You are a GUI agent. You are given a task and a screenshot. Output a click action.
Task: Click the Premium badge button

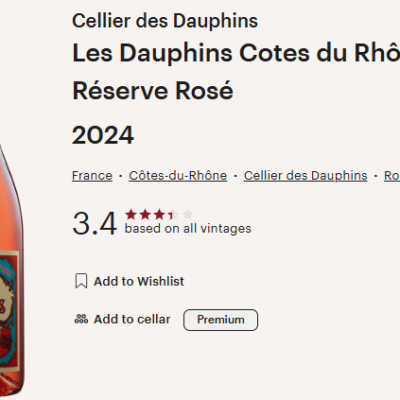[220, 320]
